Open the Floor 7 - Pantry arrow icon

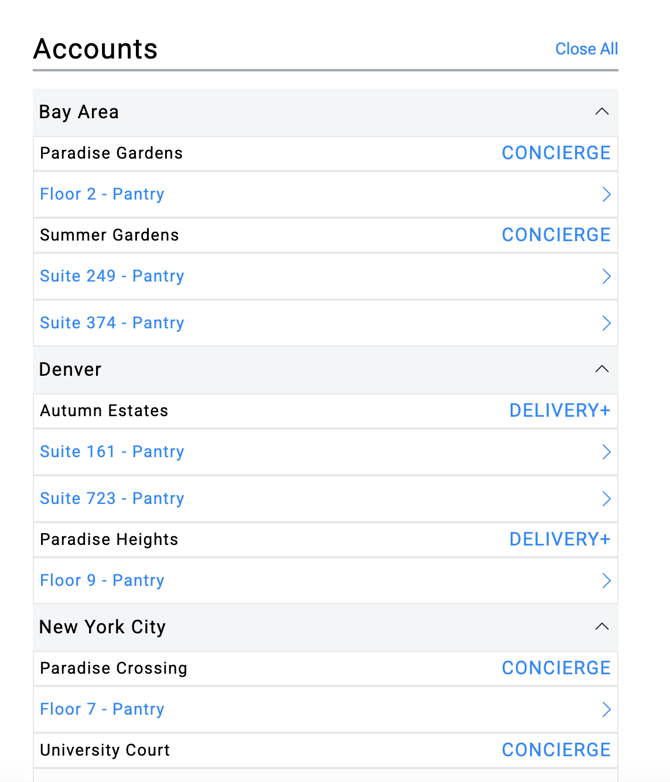click(x=605, y=710)
